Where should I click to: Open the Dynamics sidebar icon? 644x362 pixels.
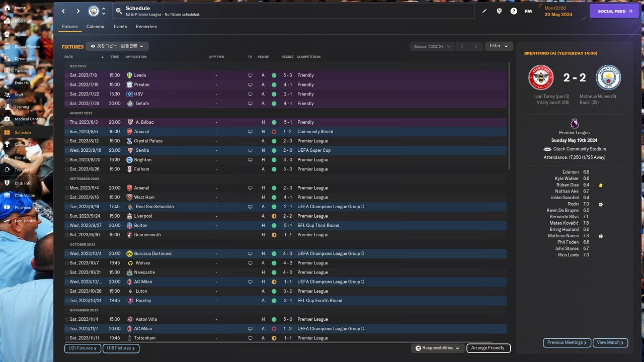pos(8,58)
